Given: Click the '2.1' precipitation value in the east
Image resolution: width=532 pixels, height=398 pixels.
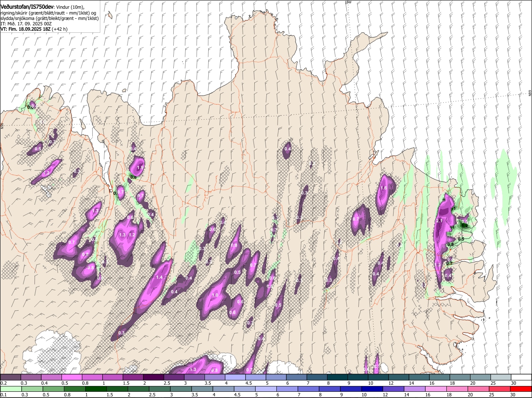Looking at the screenshot, I should [x=440, y=221].
